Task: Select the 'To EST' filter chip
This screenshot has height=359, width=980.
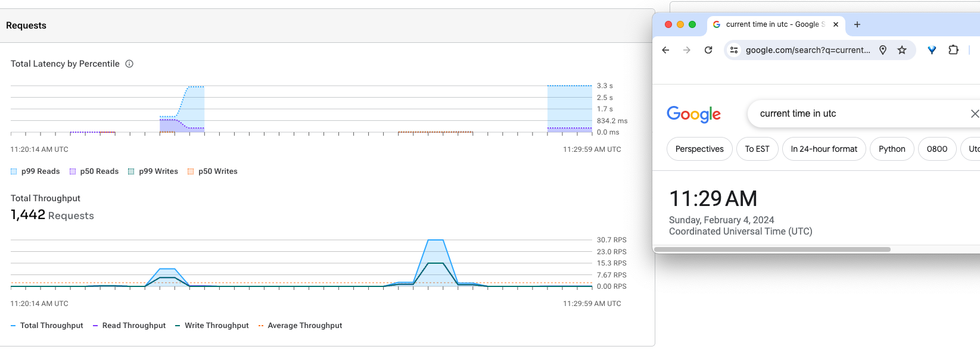Action: 757,149
